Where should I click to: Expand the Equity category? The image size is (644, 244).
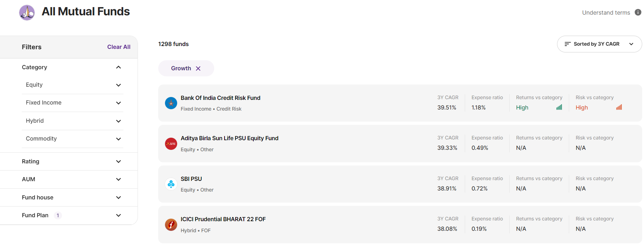pyautogui.click(x=118, y=85)
